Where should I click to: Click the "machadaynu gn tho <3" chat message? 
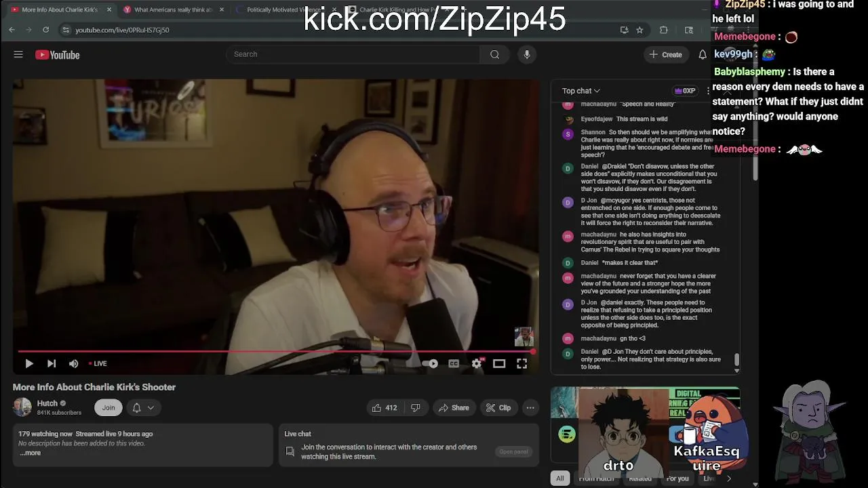(613, 338)
